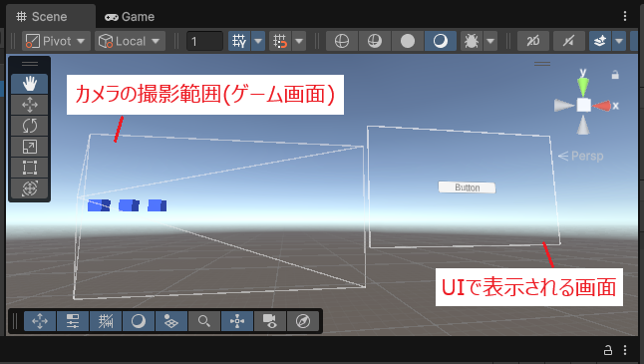Click the snap increment value field
644x364 pixels.
pos(204,41)
